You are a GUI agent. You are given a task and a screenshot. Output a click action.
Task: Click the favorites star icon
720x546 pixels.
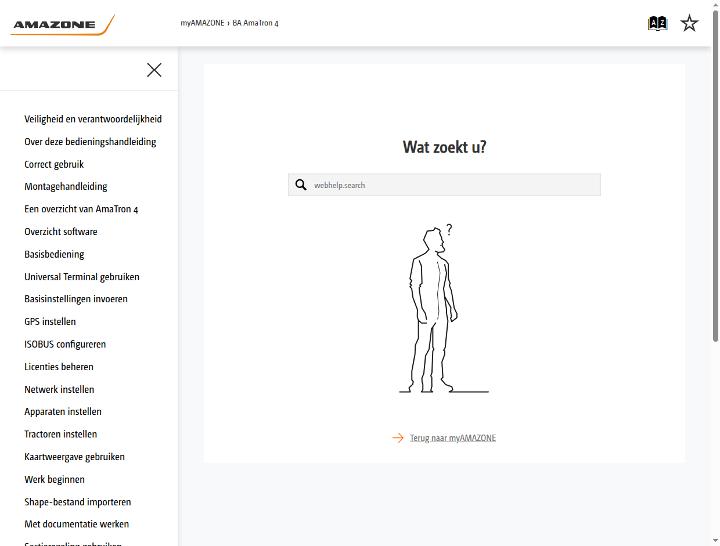pyautogui.click(x=689, y=23)
